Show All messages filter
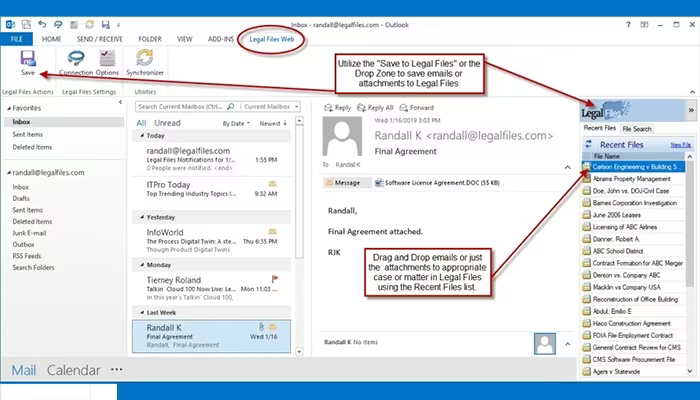The width and height of the screenshot is (700, 400). click(x=141, y=123)
